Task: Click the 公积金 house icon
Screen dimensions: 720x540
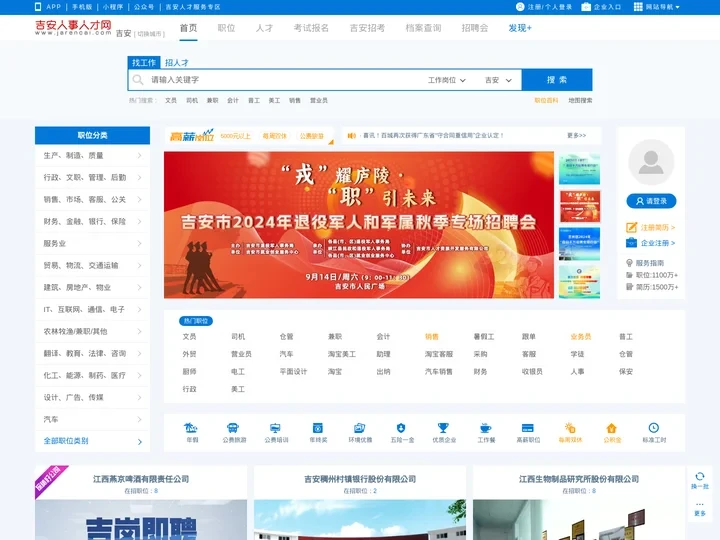Action: point(611,428)
